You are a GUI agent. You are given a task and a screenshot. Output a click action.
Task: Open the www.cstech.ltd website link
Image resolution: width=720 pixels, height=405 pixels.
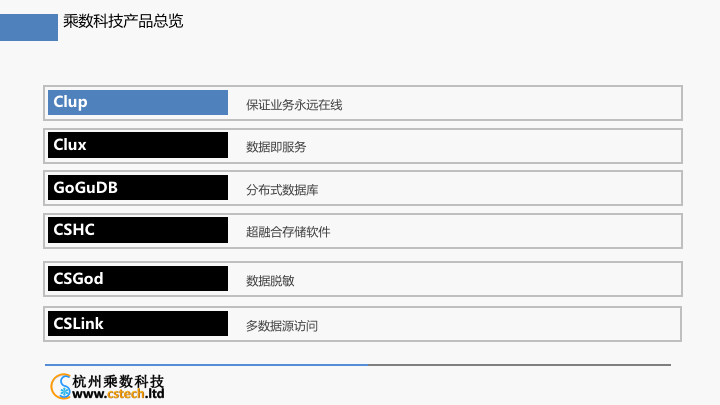pyautogui.click(x=118, y=394)
